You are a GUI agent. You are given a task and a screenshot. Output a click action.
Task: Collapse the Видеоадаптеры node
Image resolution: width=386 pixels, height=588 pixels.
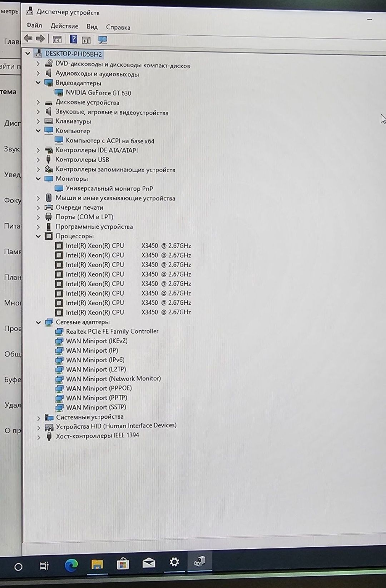(38, 83)
